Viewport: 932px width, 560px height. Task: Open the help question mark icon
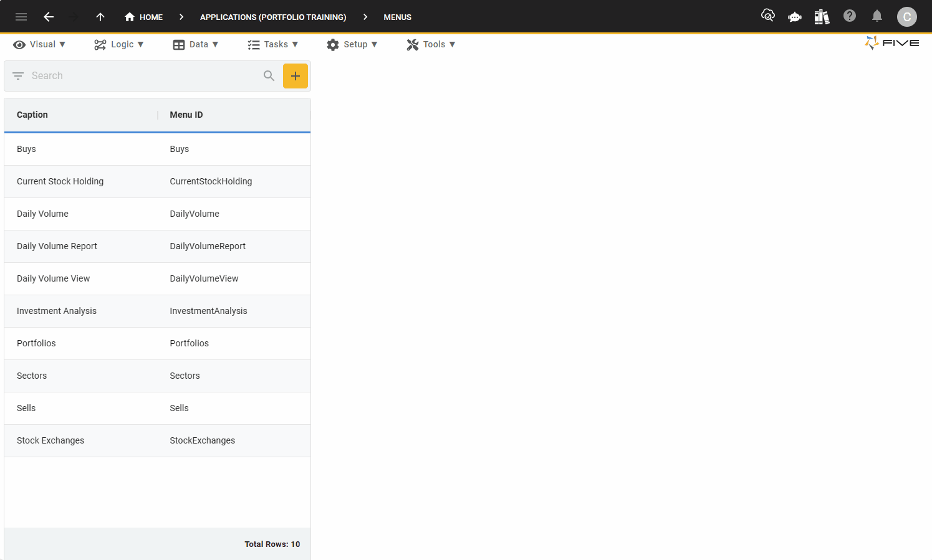tap(850, 16)
